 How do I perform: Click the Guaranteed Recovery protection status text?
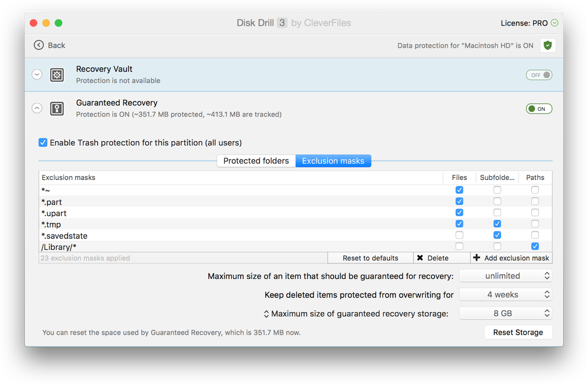point(179,114)
